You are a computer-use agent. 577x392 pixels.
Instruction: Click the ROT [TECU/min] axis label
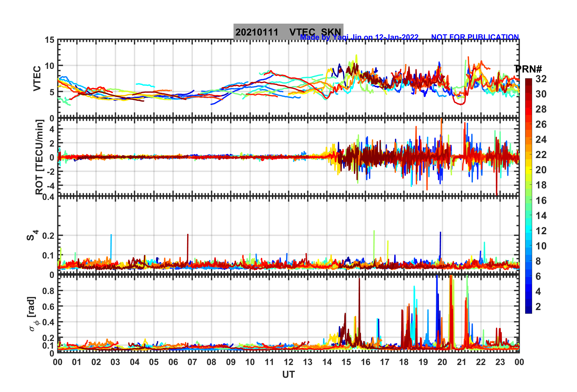coord(39,157)
